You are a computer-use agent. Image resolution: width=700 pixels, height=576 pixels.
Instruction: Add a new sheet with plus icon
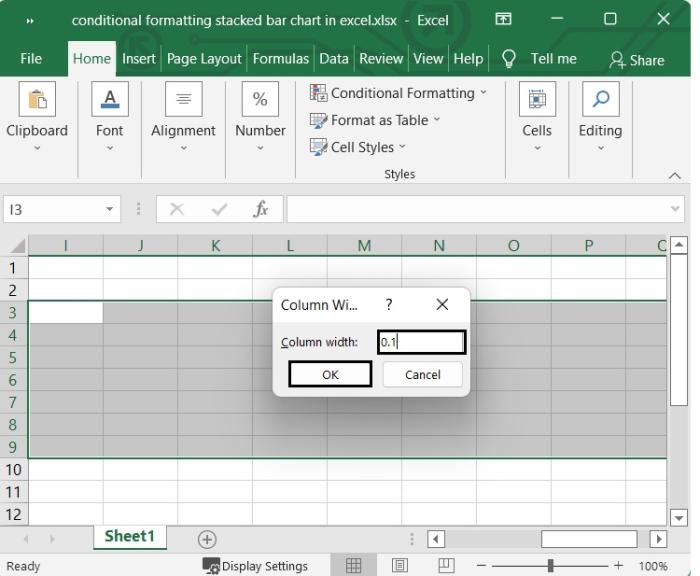207,539
